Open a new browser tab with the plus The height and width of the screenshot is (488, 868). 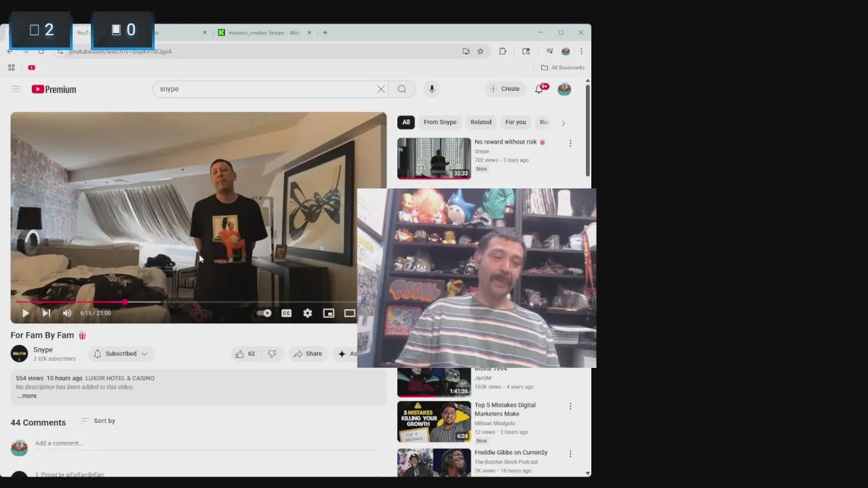tap(325, 33)
